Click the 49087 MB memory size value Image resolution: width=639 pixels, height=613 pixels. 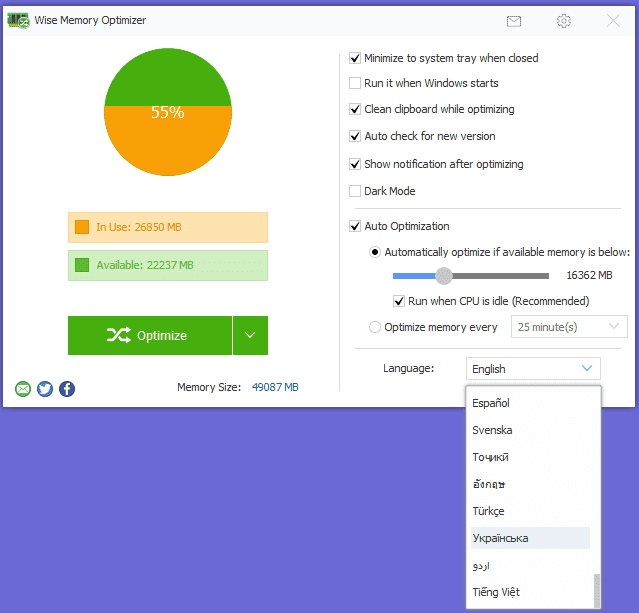click(x=275, y=387)
